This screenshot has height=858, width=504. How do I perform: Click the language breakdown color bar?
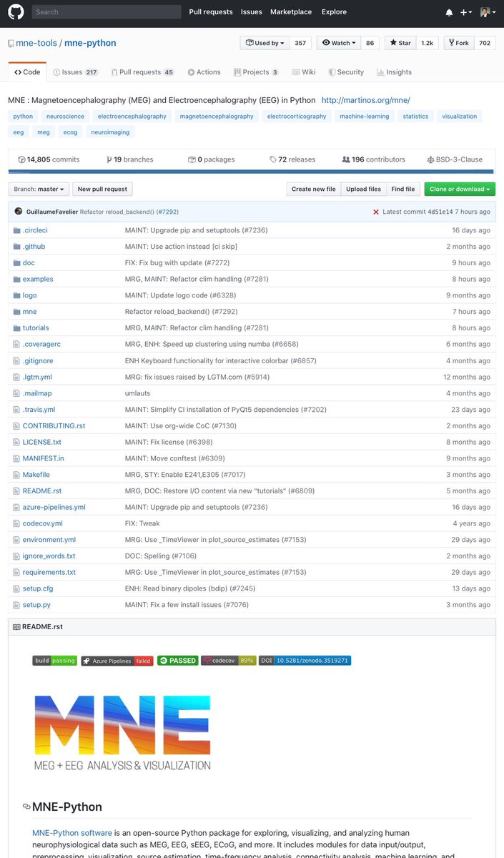pos(252,172)
